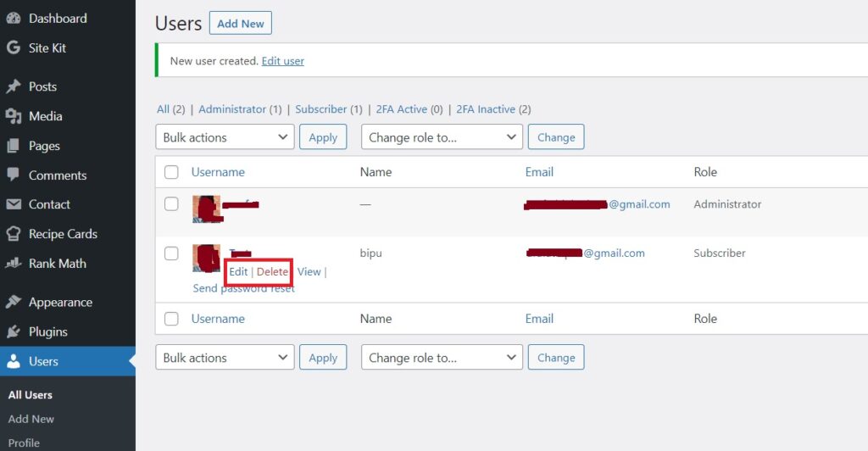This screenshot has height=451, width=868.
Task: Click the Administrator's gmail email link
Action: (x=597, y=205)
